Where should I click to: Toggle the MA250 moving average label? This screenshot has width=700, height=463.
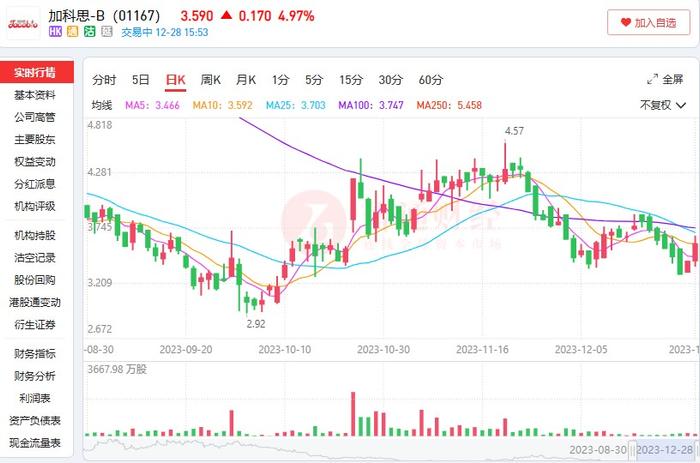click(x=449, y=105)
